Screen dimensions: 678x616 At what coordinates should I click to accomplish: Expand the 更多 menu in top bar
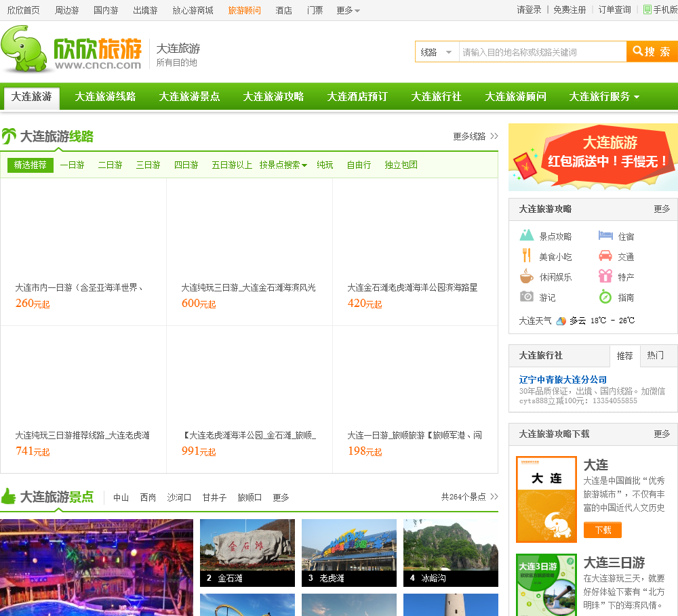pyautogui.click(x=348, y=10)
